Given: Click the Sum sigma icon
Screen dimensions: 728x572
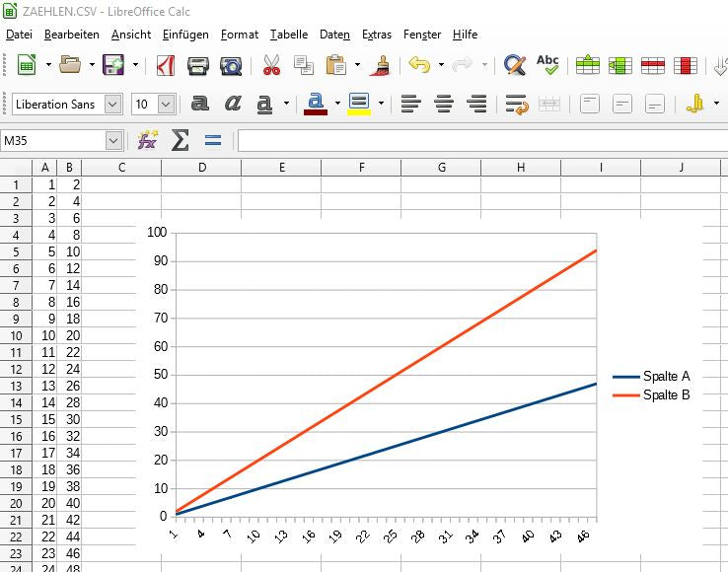Looking at the screenshot, I should [x=181, y=140].
